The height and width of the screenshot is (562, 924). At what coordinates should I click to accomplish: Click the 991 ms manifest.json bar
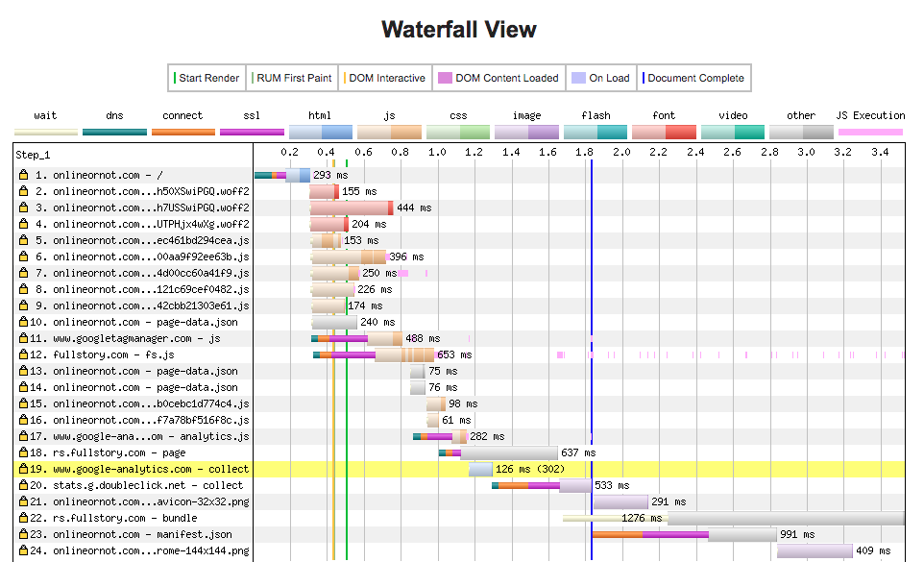click(x=684, y=534)
